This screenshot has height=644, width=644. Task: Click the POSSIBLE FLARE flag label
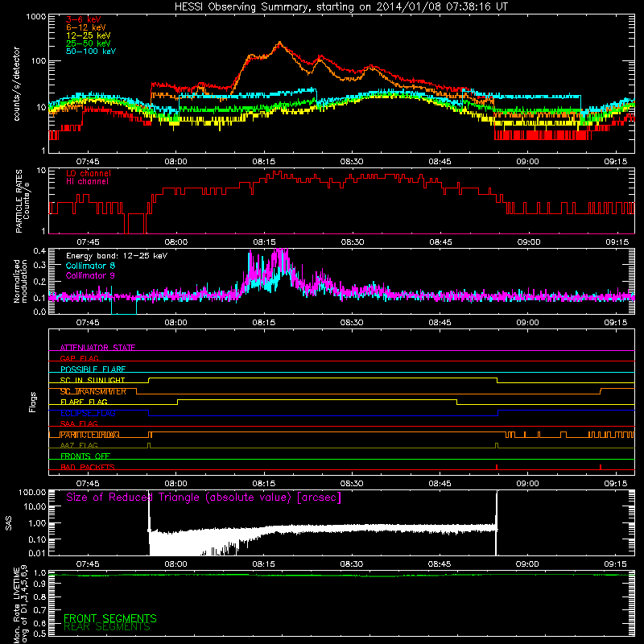click(x=93, y=369)
